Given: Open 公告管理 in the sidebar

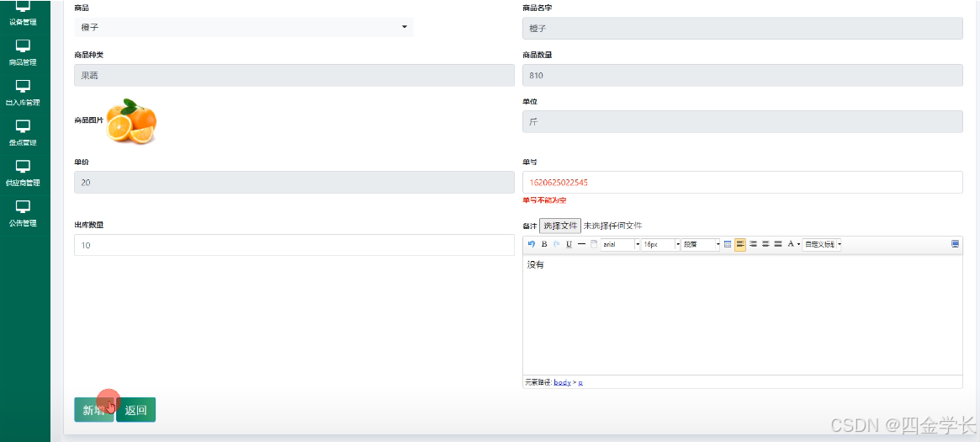Looking at the screenshot, I should (23, 213).
